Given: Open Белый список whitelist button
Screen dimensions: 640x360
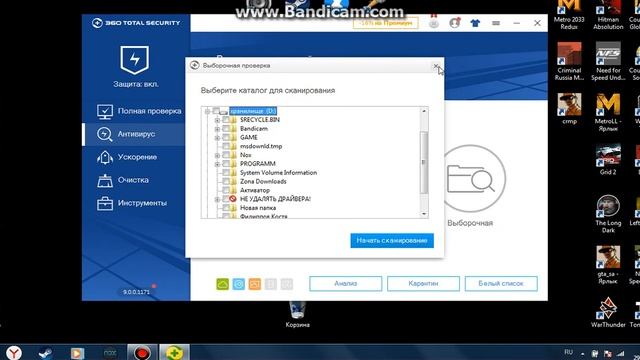Looking at the screenshot, I should (x=501, y=283).
